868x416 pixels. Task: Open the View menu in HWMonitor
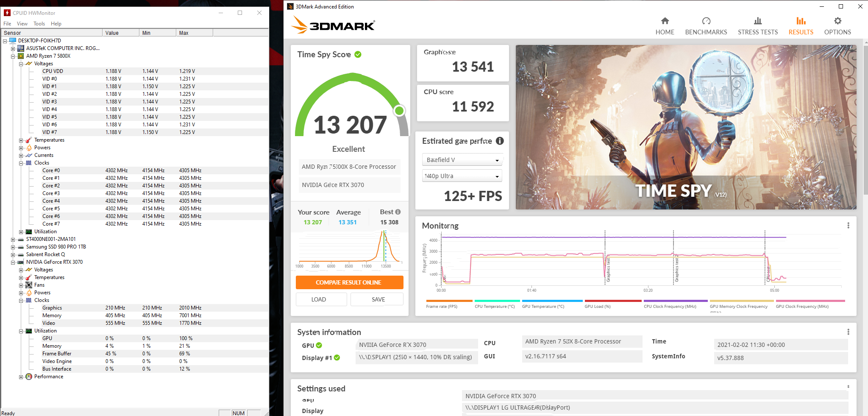(x=22, y=24)
